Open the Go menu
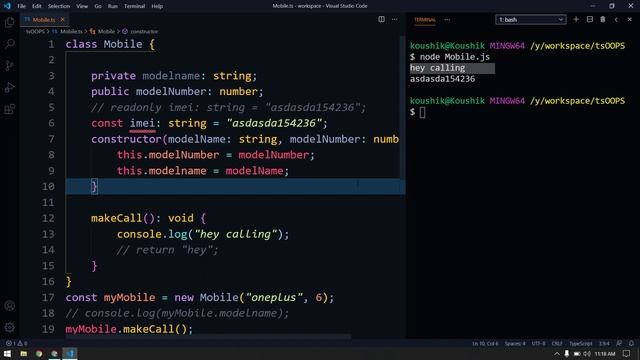The width and height of the screenshot is (640, 360). [x=98, y=6]
